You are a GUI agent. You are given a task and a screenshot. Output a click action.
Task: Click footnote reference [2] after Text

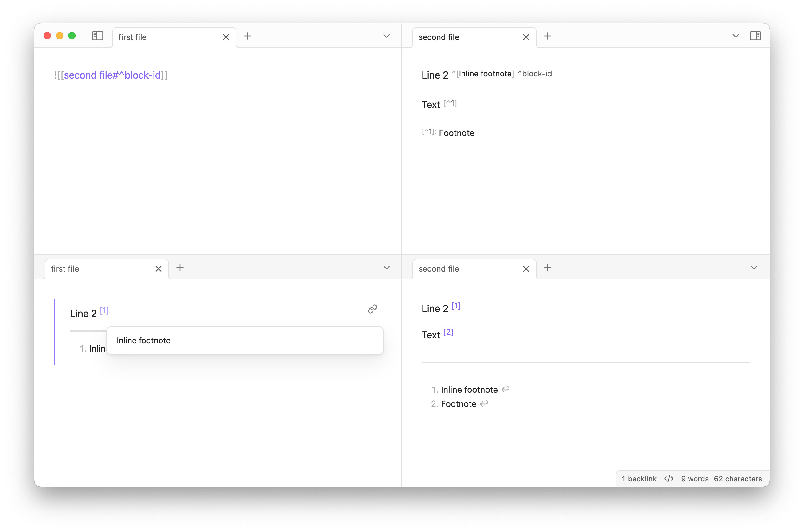448,332
